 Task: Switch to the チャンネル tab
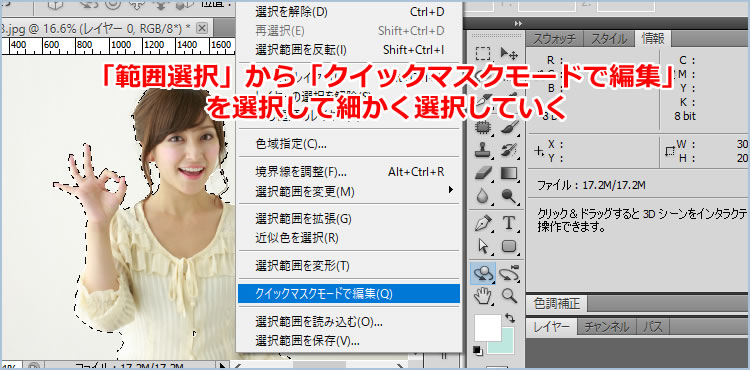click(x=607, y=327)
